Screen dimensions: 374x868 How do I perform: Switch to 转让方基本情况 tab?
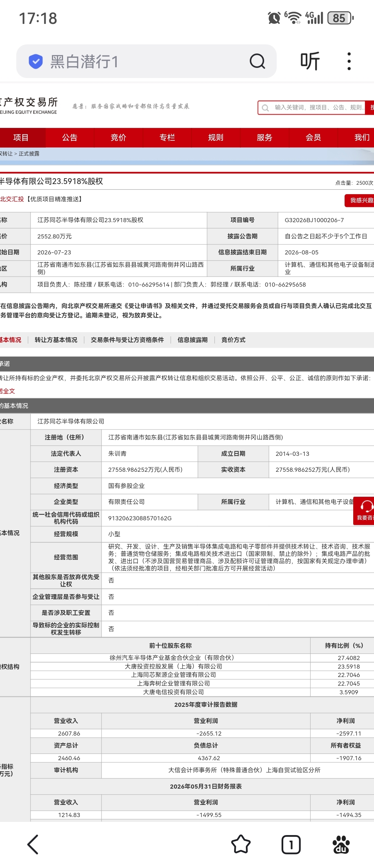[x=56, y=340]
